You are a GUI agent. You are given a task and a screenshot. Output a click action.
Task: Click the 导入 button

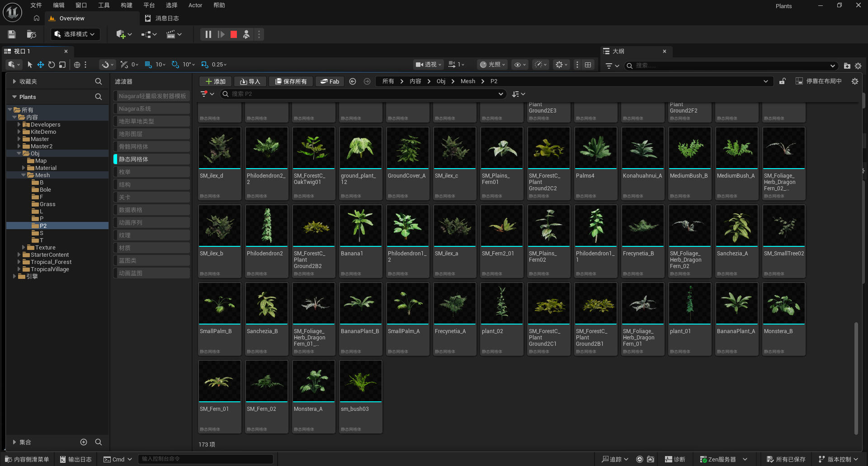click(x=250, y=81)
